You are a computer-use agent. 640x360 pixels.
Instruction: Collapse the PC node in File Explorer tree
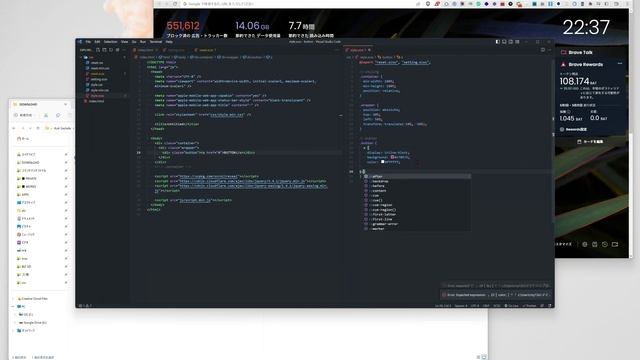13,307
